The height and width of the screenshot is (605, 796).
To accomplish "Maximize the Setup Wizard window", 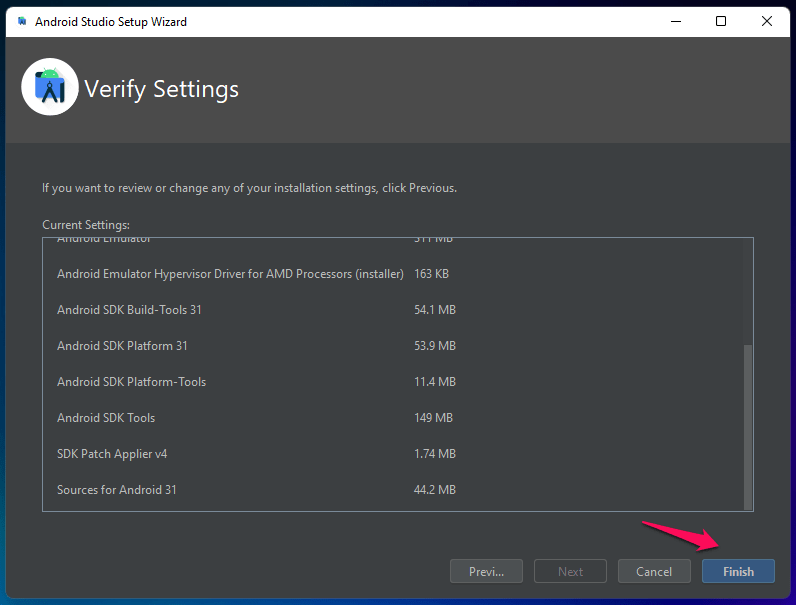I will 721,21.
